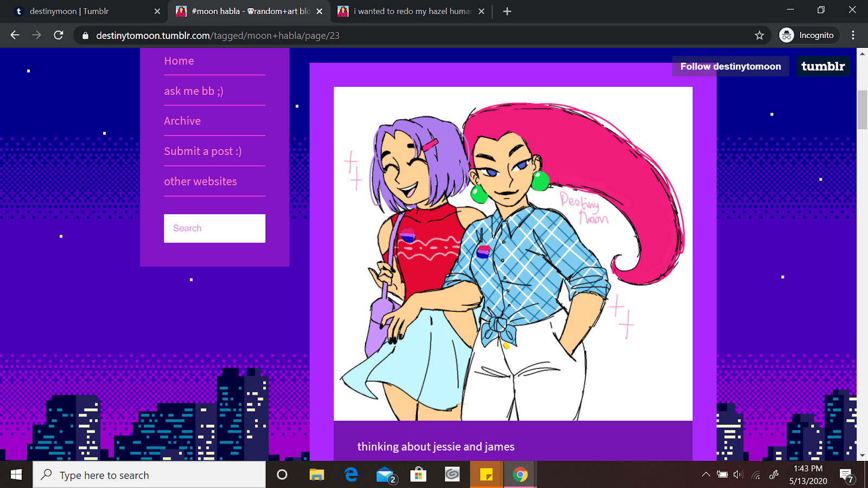Click the Chrome taskbar icon

click(x=520, y=475)
